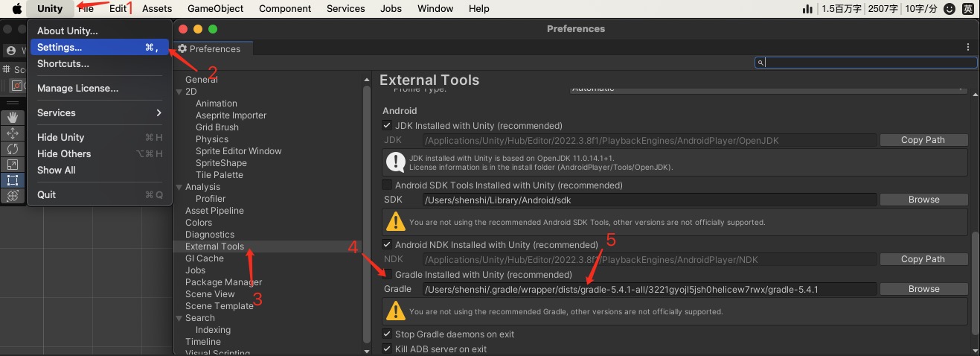980x356 pixels.
Task: Select the Rotate tool in scene toolbar
Action: tap(13, 148)
